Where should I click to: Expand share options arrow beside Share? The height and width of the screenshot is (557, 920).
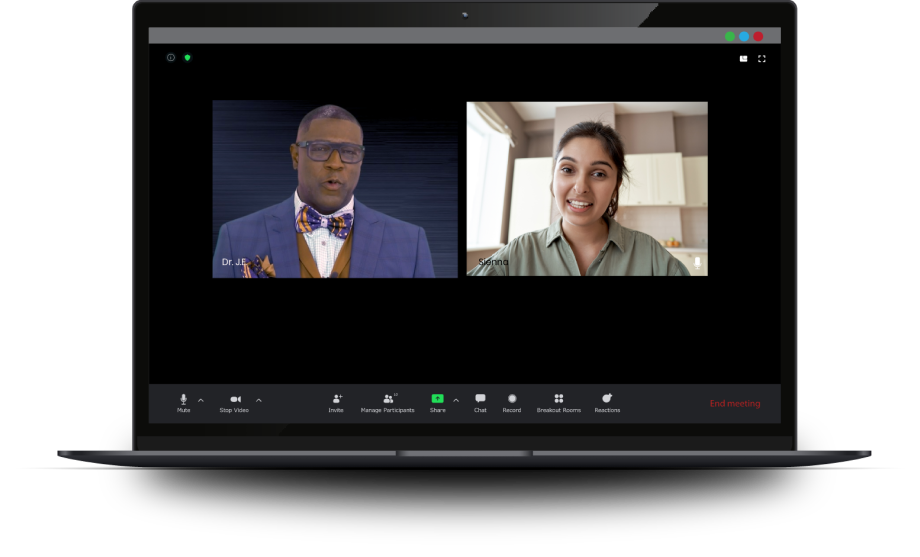456,400
